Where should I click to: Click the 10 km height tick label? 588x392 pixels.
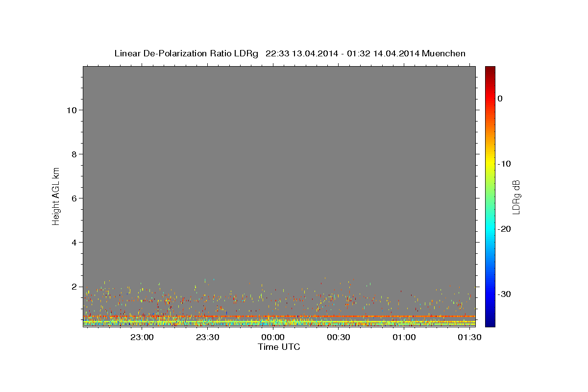coord(71,110)
